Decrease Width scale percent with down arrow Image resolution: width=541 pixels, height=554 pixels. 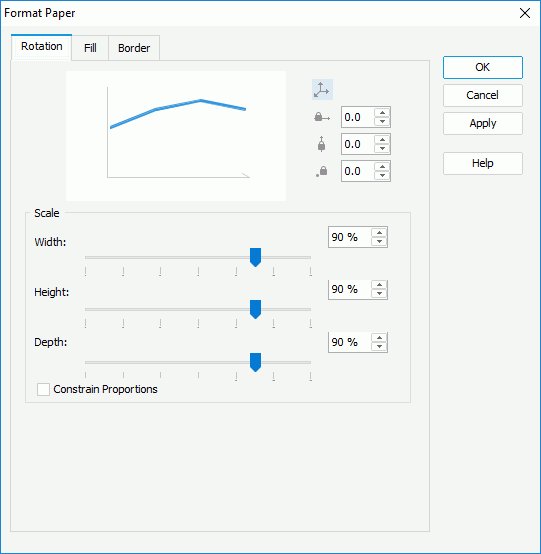pyautogui.click(x=379, y=241)
